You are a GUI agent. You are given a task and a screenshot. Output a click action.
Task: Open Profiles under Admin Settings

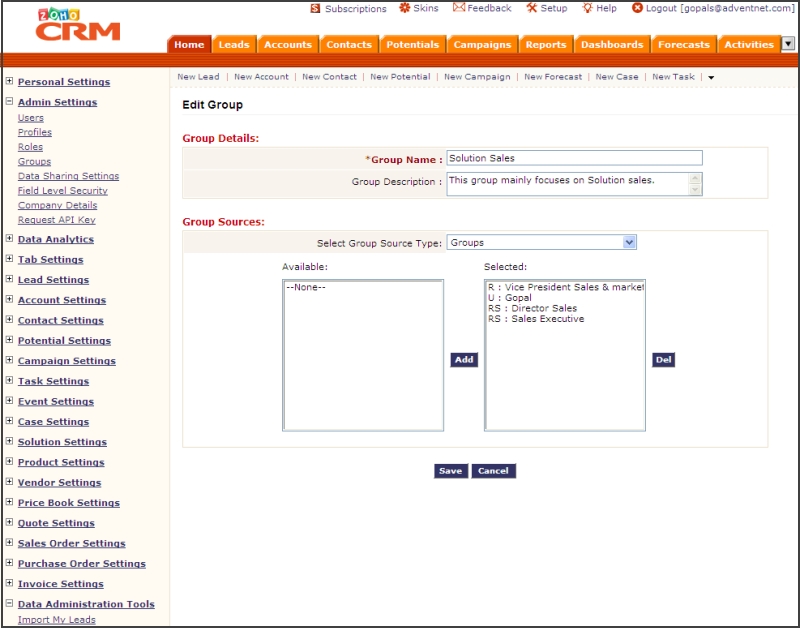(x=35, y=132)
